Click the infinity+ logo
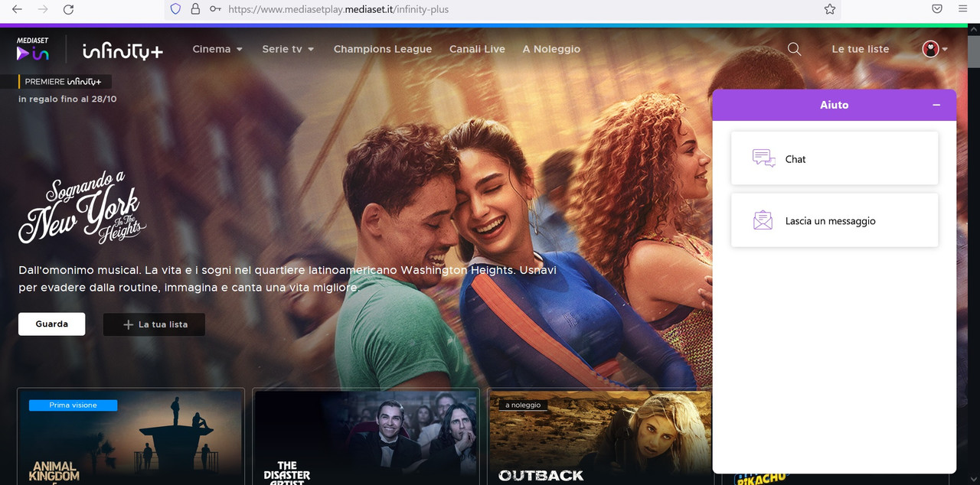This screenshot has height=485, width=980. pos(122,50)
